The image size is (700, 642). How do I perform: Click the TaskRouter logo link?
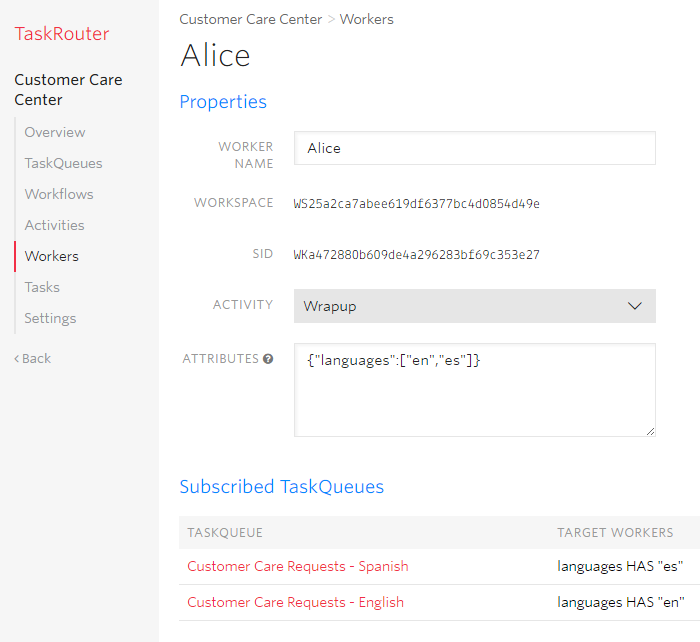point(62,34)
